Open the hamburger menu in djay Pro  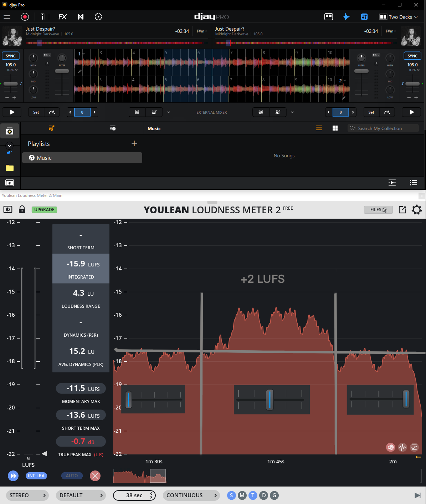pos(7,17)
